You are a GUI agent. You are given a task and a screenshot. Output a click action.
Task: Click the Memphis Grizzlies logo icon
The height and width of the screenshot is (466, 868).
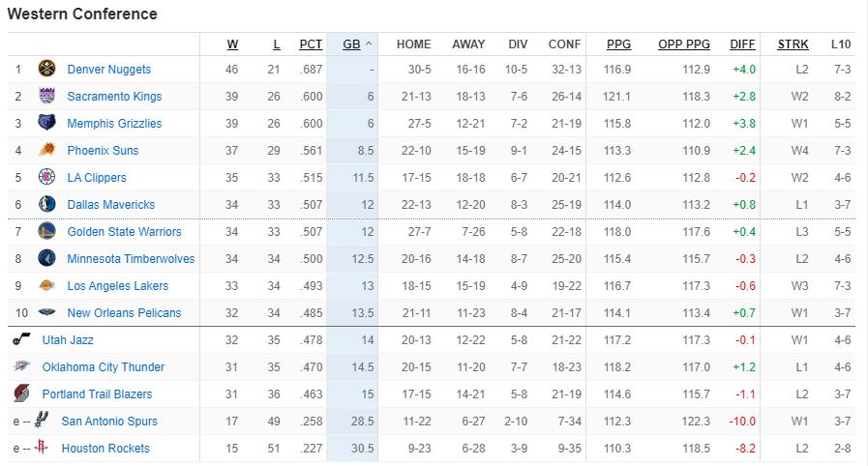pos(47,123)
